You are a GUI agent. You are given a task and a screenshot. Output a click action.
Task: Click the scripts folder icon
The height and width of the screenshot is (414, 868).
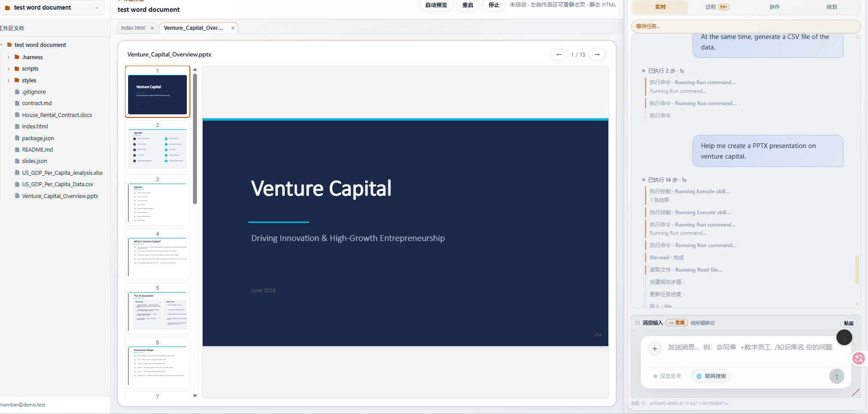[17, 68]
